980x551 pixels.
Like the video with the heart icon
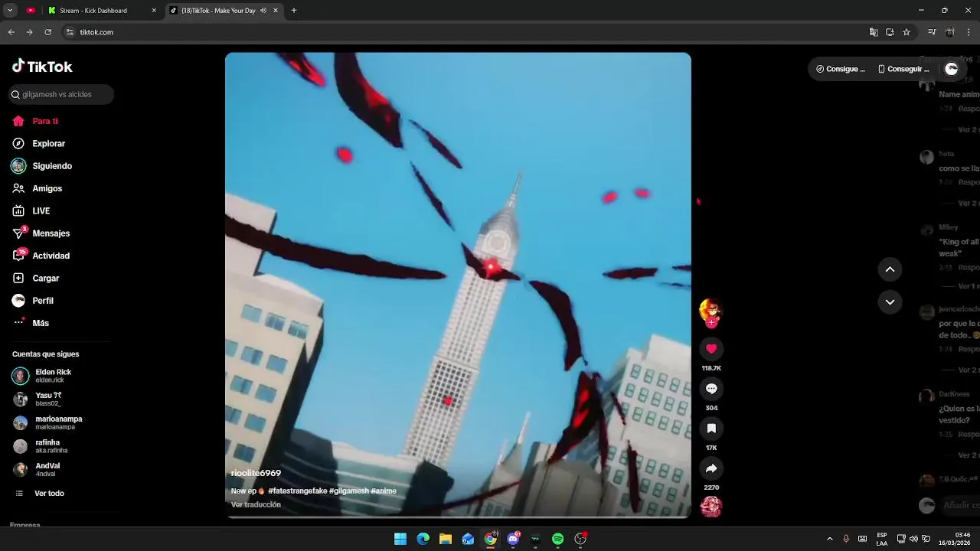tap(711, 349)
